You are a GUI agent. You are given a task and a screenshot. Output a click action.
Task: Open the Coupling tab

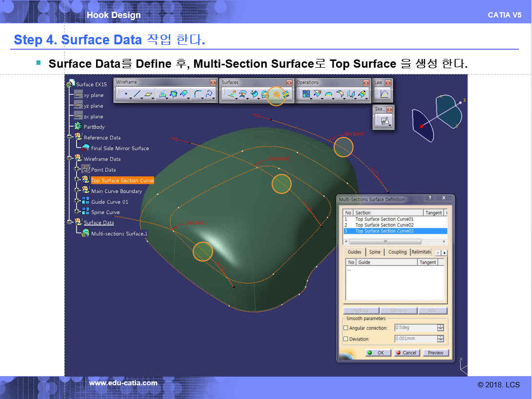click(397, 252)
